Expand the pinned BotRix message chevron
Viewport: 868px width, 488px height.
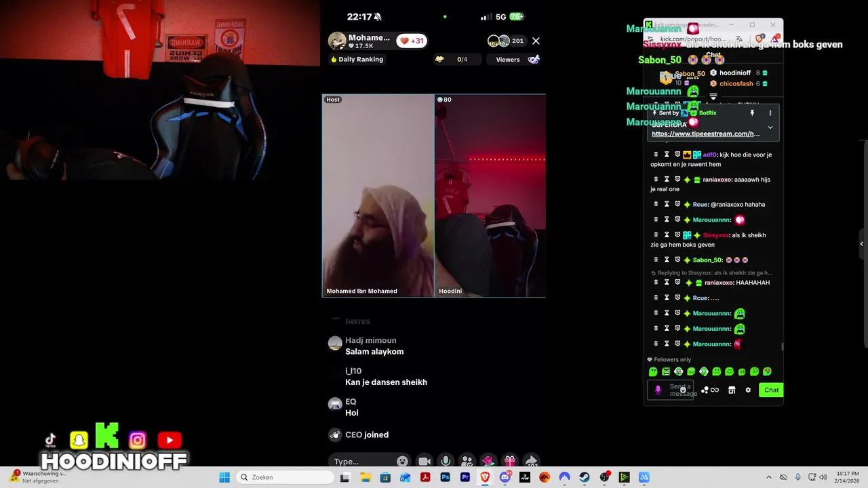coord(770,127)
